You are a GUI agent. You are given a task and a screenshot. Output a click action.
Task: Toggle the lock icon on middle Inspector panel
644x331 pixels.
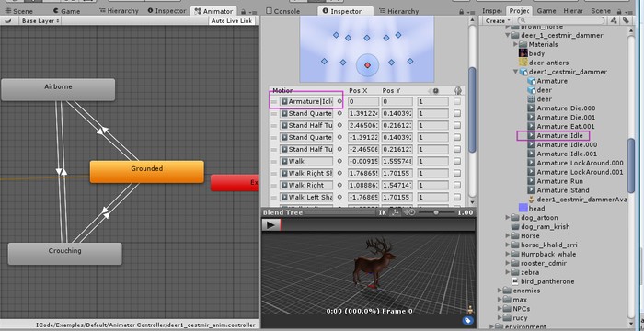(461, 12)
